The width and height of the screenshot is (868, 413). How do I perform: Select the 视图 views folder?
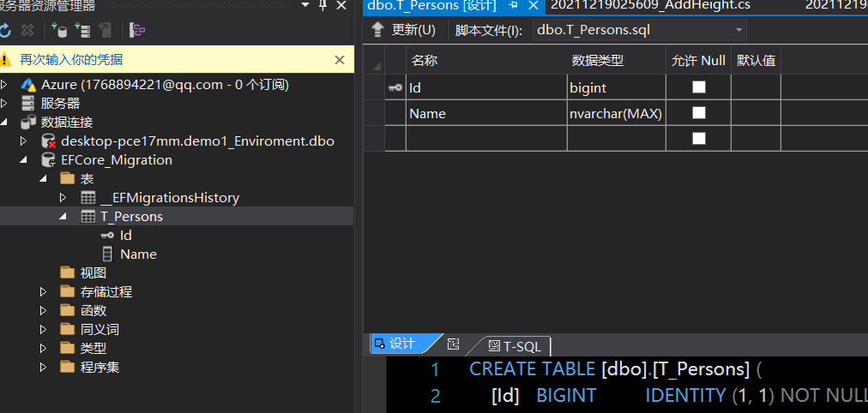[93, 272]
